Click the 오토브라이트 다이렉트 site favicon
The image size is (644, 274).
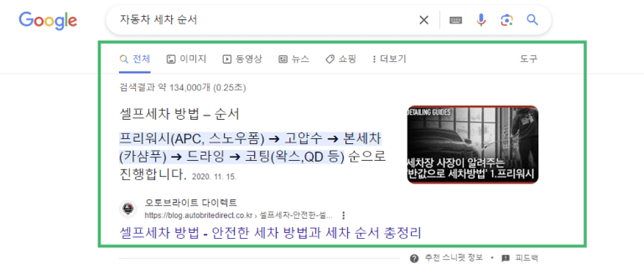click(x=127, y=209)
